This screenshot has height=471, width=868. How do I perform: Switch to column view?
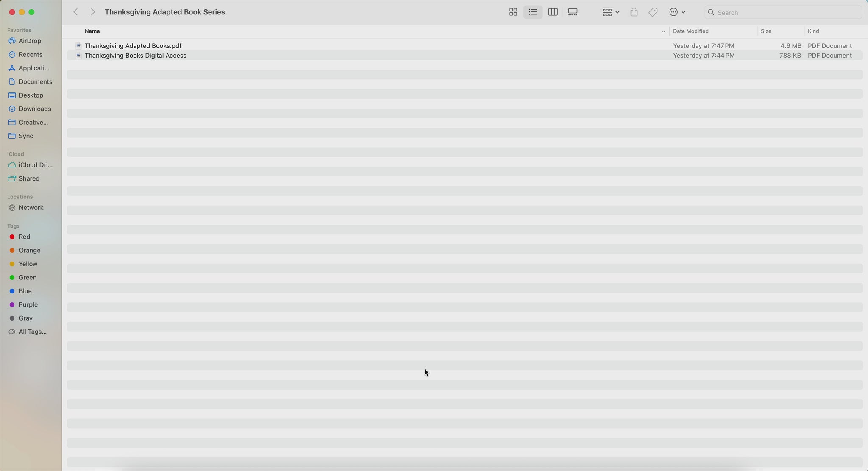tap(553, 12)
